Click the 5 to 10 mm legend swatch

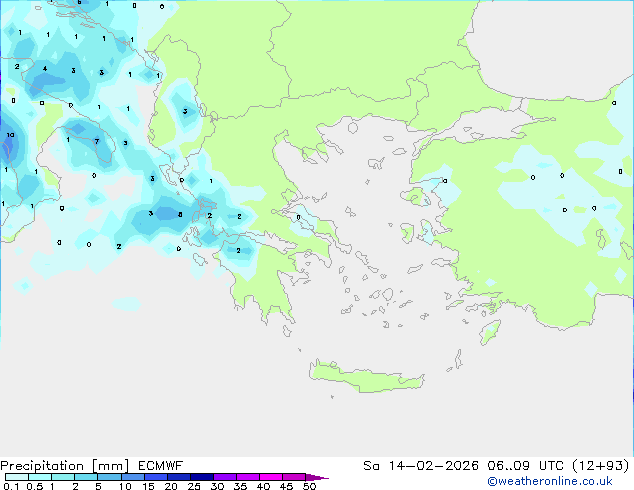click(109, 477)
